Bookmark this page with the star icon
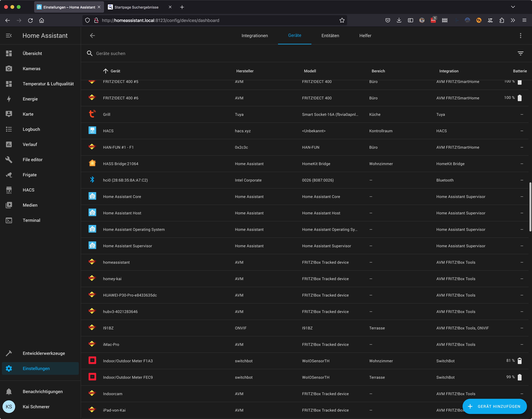This screenshot has width=532, height=419. pos(342,20)
